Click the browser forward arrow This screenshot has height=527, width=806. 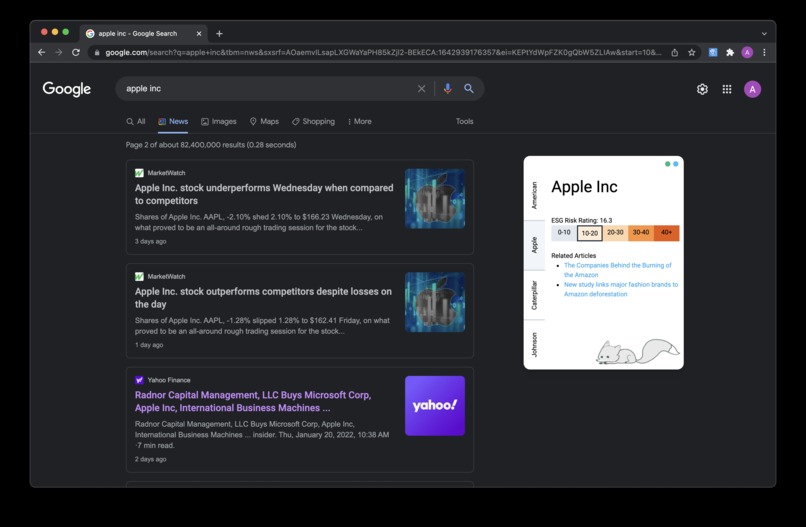[59, 52]
